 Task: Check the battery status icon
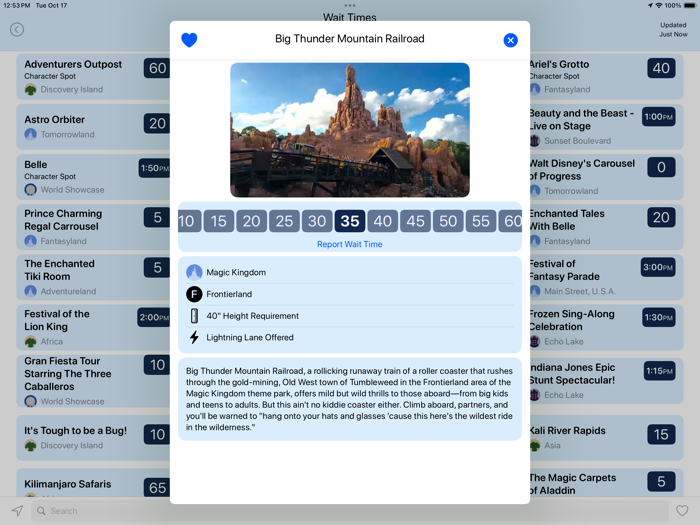click(x=689, y=5)
